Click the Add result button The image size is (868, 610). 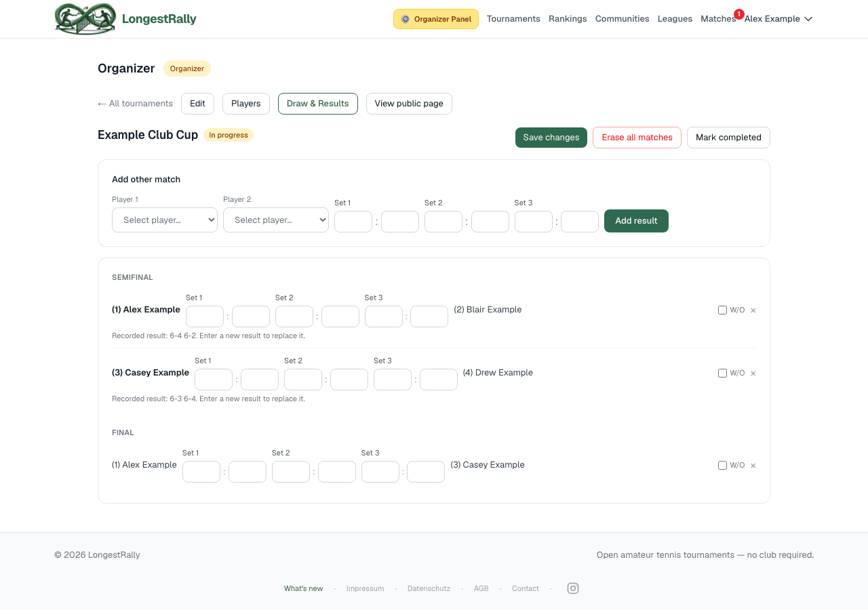636,221
